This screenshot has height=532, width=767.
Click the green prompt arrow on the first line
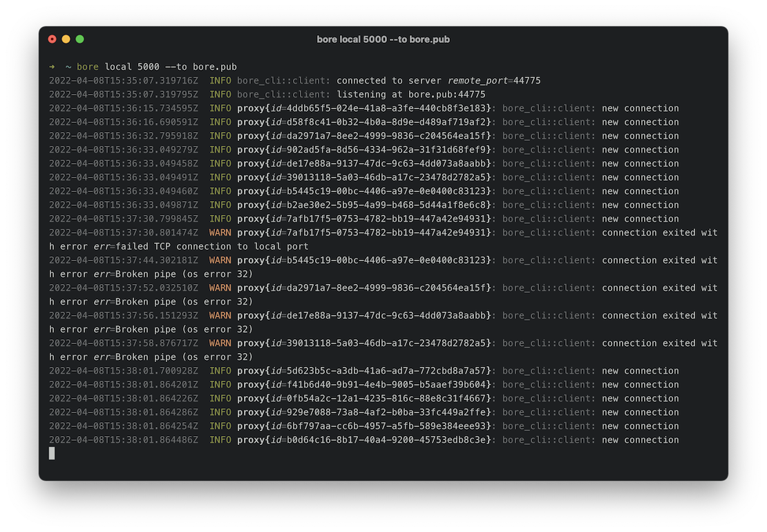pos(52,66)
